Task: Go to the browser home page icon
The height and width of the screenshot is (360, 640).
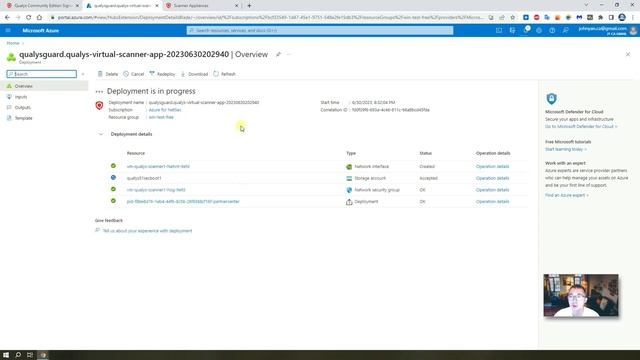Action: click(x=39, y=18)
